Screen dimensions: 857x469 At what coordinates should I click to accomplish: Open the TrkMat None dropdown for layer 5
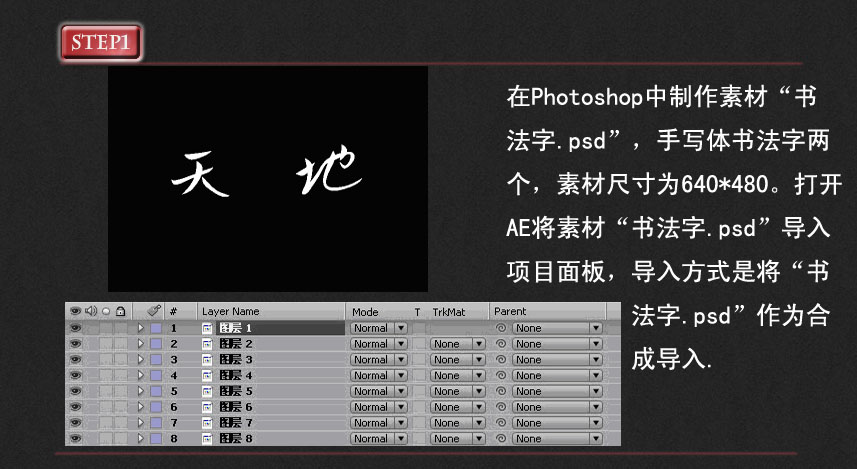pyautogui.click(x=457, y=391)
